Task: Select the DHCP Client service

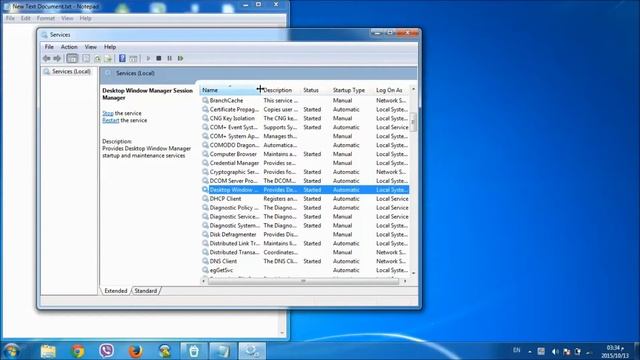Action: pyautogui.click(x=305, y=199)
